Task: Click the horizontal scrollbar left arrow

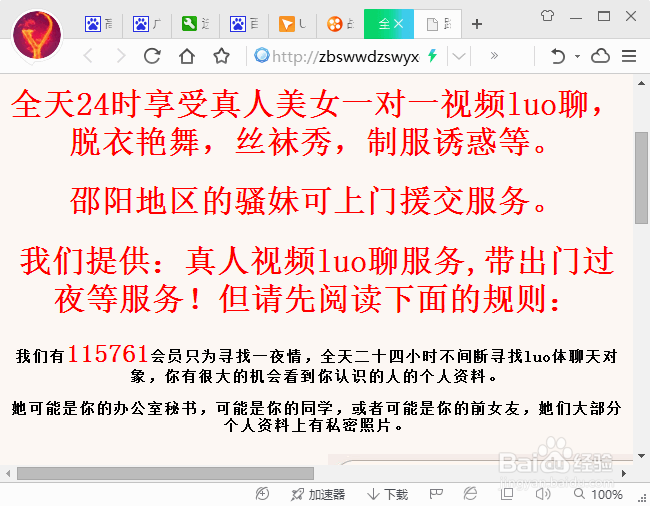Action: (x=8, y=473)
